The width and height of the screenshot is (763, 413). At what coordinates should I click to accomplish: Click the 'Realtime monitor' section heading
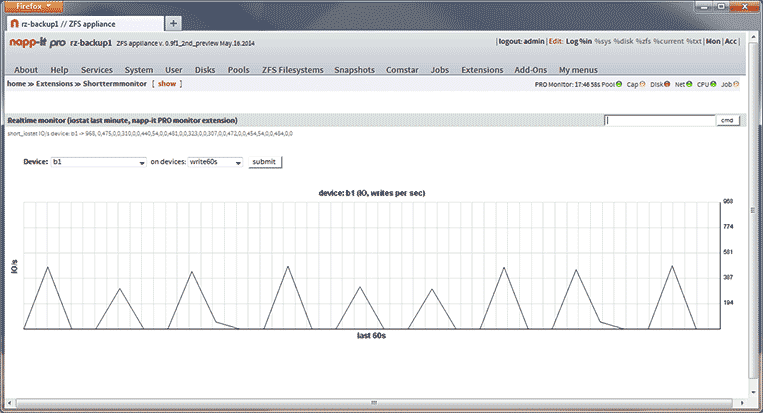(x=122, y=120)
